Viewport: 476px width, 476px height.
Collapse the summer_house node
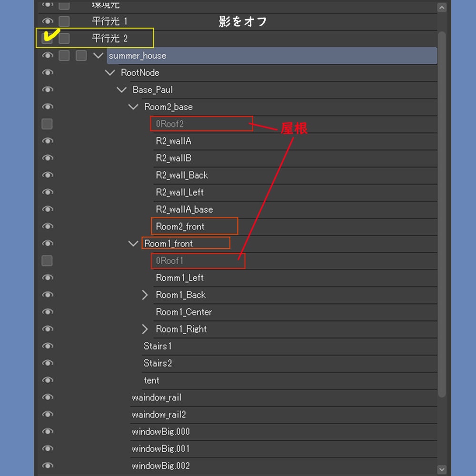(x=98, y=55)
